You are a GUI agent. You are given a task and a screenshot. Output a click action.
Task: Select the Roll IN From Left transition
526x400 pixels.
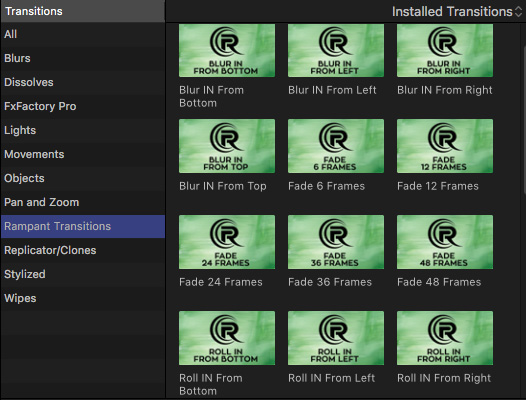[x=336, y=338]
